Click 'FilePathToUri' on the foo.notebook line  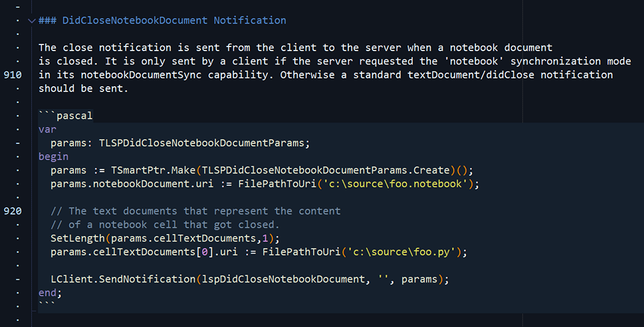(277, 184)
